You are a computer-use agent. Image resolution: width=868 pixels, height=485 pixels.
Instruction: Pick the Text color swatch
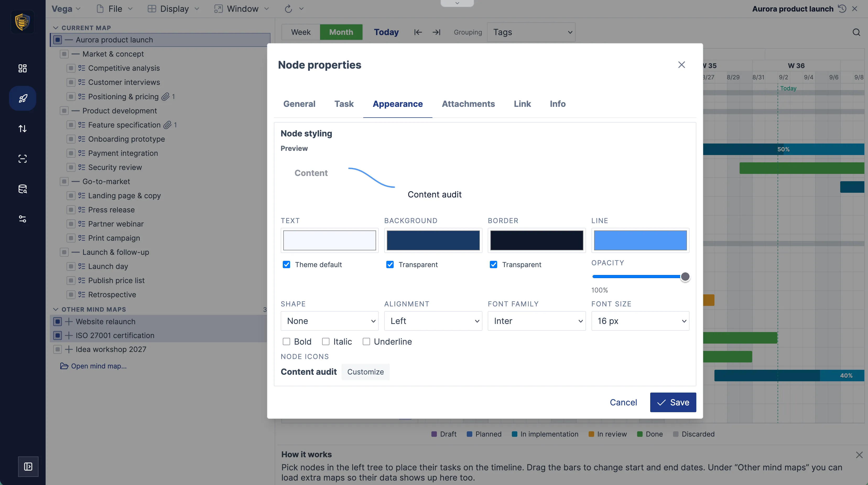pos(329,240)
